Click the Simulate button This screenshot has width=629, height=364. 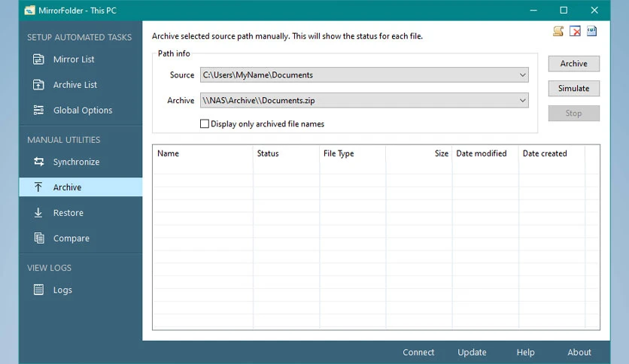pyautogui.click(x=573, y=88)
